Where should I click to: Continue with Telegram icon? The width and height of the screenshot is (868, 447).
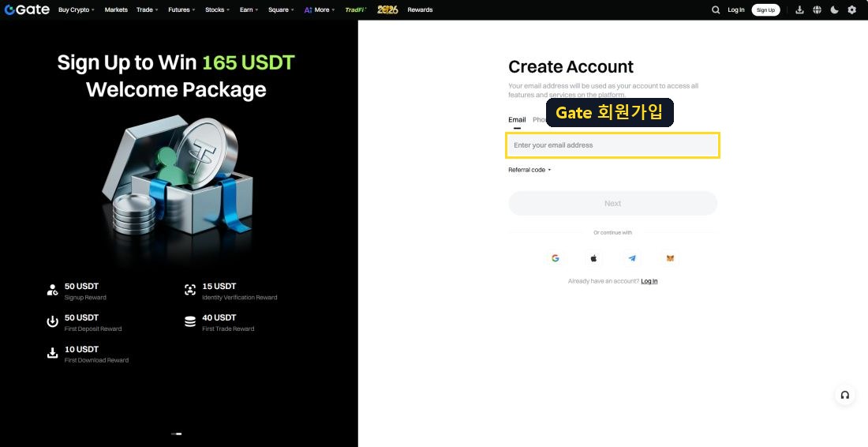[x=631, y=258]
